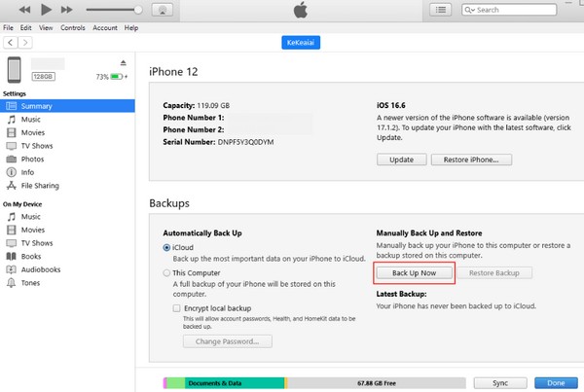Eject the iPhone with the eject icon

click(124, 62)
